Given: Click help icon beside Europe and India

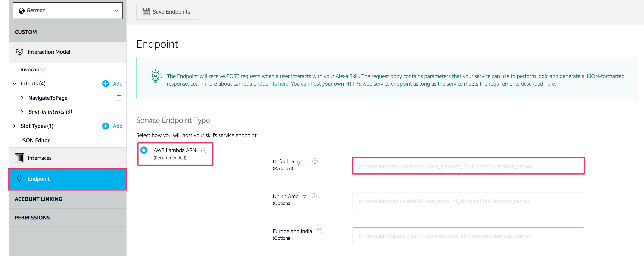Looking at the screenshot, I should tap(320, 231).
